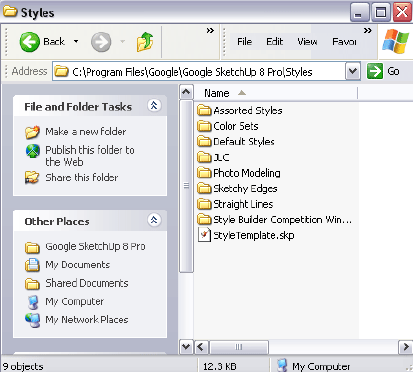Open My Computer link in Other Places
This screenshot has width=413, height=372.
[75, 301]
